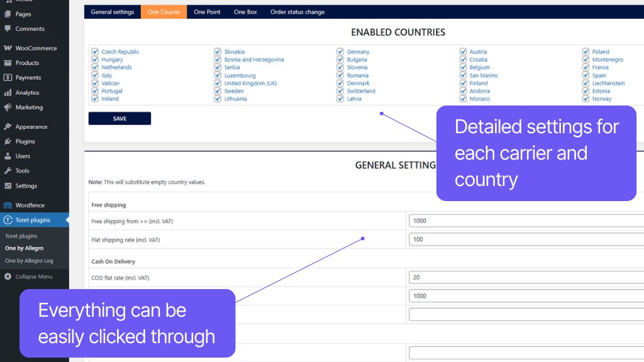Click the Montenegro country label
Screen dimensions: 644x362
point(608,60)
